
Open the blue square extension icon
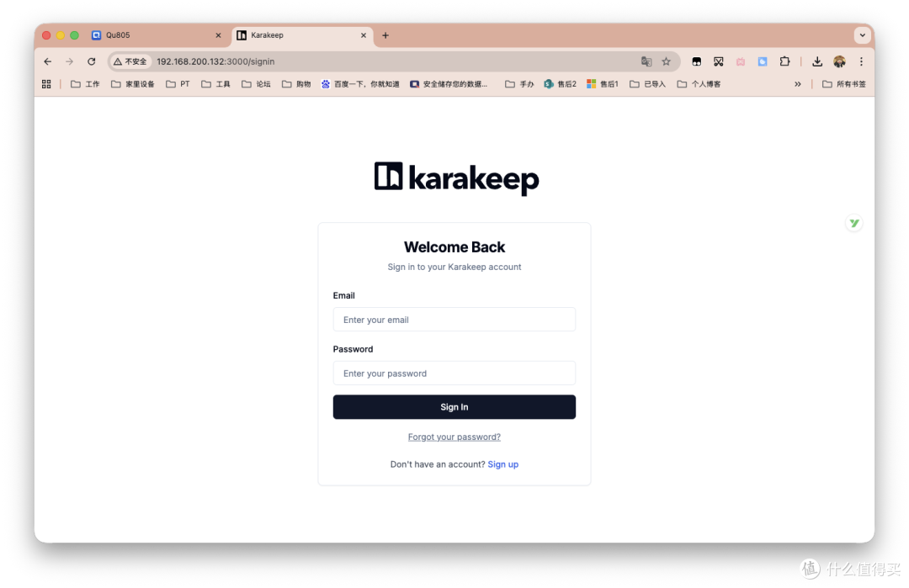click(763, 61)
